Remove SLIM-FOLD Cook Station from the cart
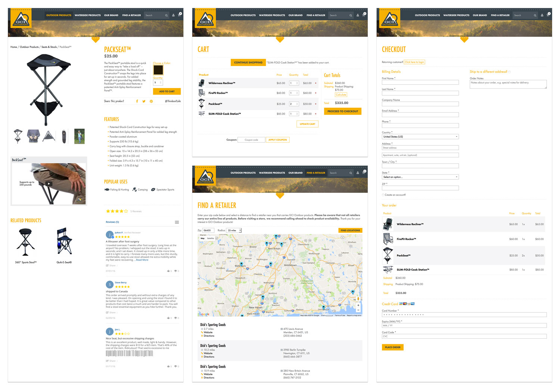Viewport: 560px width, 392px height. pos(315,114)
